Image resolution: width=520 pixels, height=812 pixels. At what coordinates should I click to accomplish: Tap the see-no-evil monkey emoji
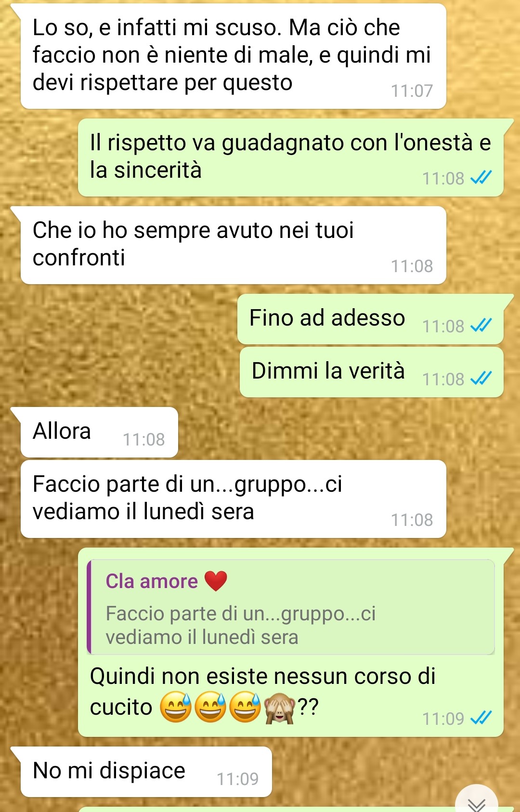(x=279, y=708)
